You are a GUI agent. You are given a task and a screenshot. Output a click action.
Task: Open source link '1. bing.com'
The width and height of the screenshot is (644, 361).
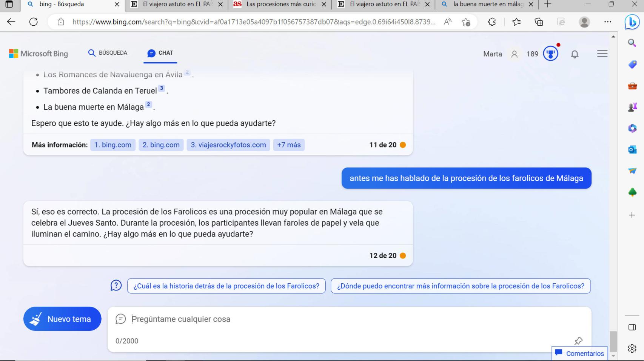click(113, 145)
